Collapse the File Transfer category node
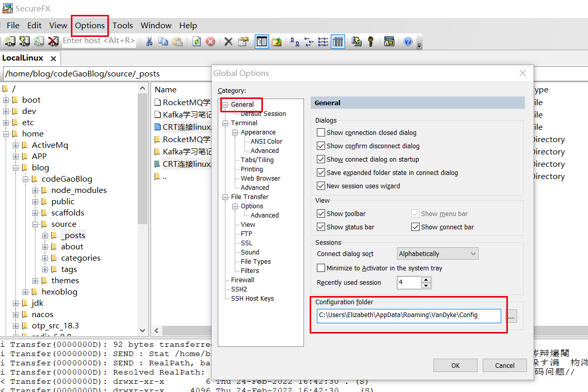 point(225,197)
